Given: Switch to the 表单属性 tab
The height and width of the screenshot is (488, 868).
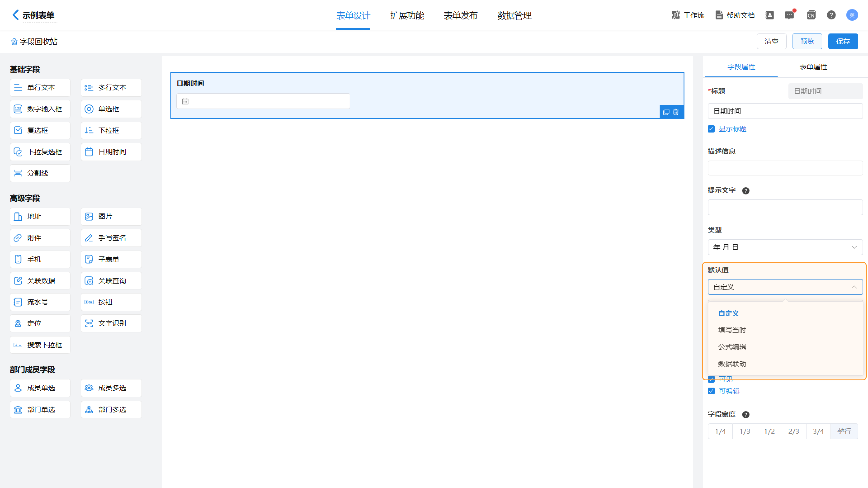Looking at the screenshot, I should coord(813,67).
